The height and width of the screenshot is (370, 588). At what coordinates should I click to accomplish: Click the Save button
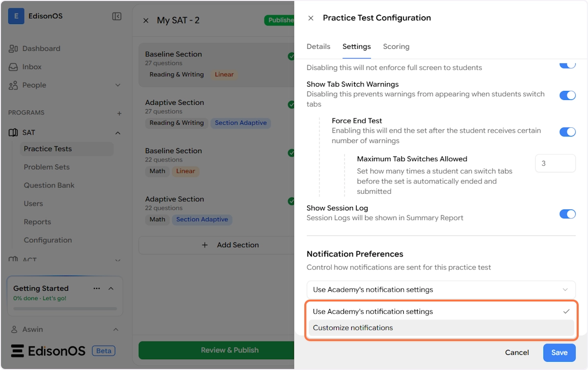click(x=559, y=352)
